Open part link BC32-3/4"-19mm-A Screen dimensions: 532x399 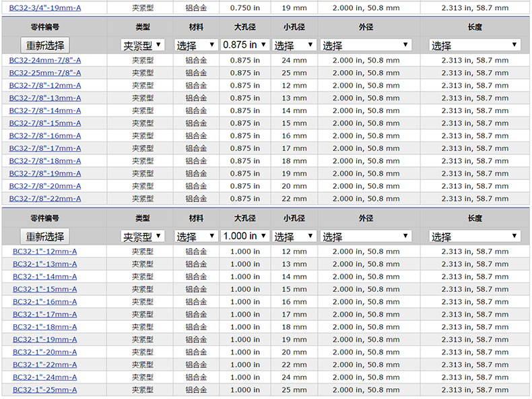(x=44, y=8)
